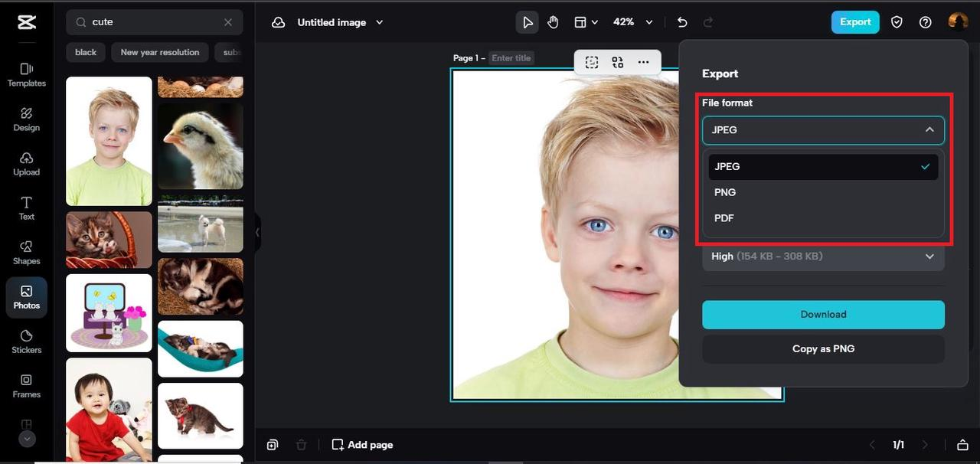This screenshot has height=464, width=980.
Task: Click the replace icon in floating toolbar
Action: pyautogui.click(x=617, y=63)
